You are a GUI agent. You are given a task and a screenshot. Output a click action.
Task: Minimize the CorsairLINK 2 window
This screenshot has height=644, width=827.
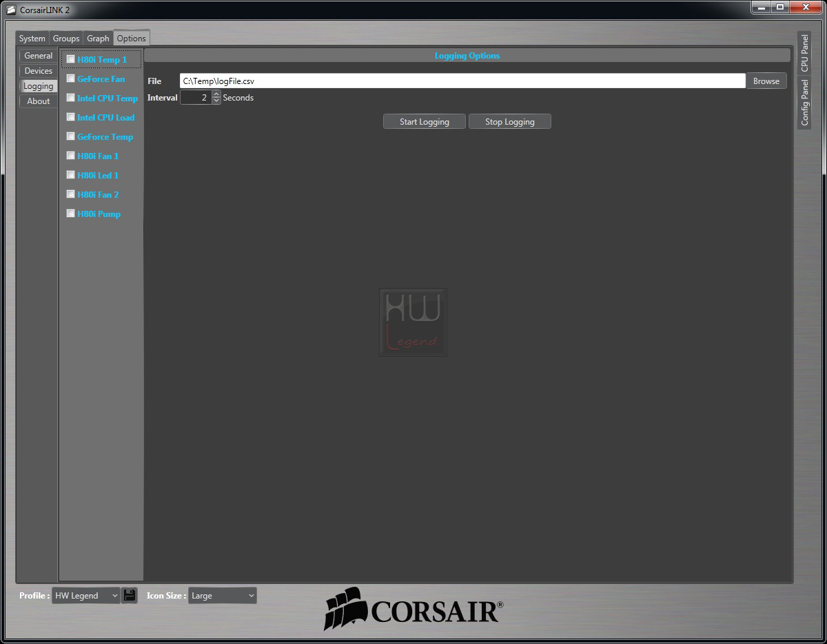click(x=760, y=7)
